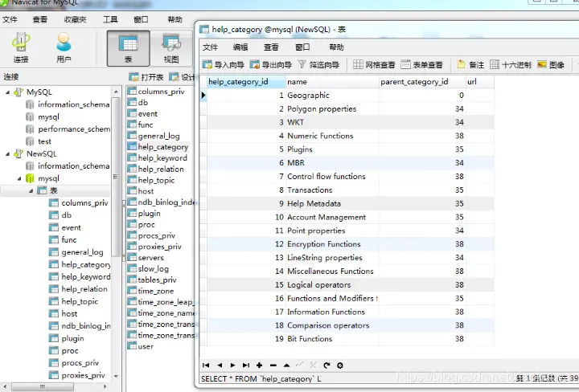This screenshot has height=392, width=579.
Task: Select information_schema under NewSQL connection
Action: (x=68, y=166)
